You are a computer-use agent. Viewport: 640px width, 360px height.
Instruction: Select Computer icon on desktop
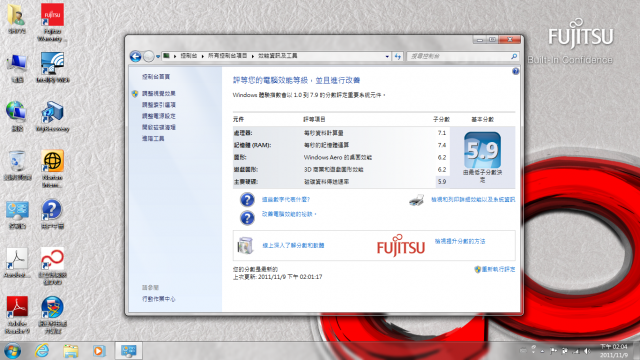tap(17, 68)
